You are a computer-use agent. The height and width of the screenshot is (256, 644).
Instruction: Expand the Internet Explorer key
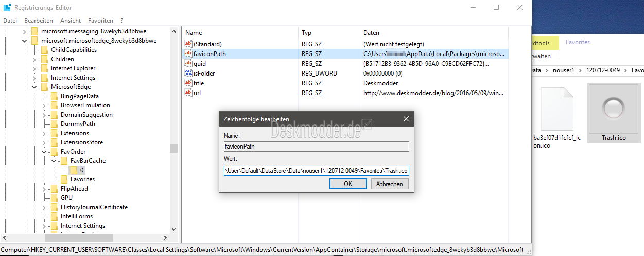coord(34,68)
